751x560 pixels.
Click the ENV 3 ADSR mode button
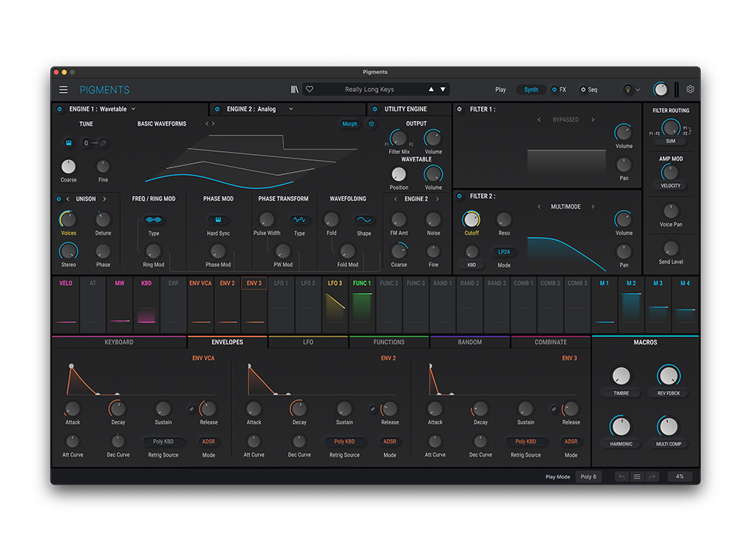tap(571, 441)
